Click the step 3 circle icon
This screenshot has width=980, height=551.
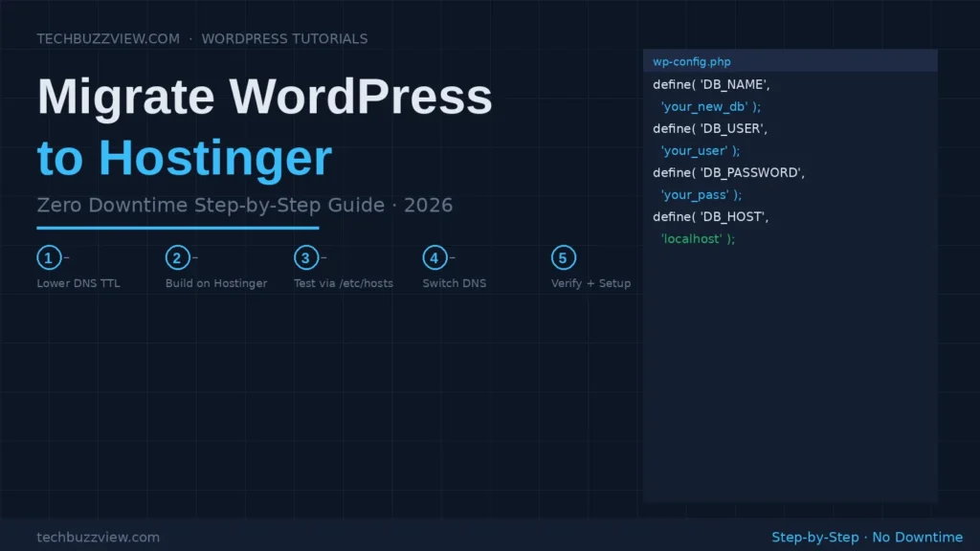306,257
